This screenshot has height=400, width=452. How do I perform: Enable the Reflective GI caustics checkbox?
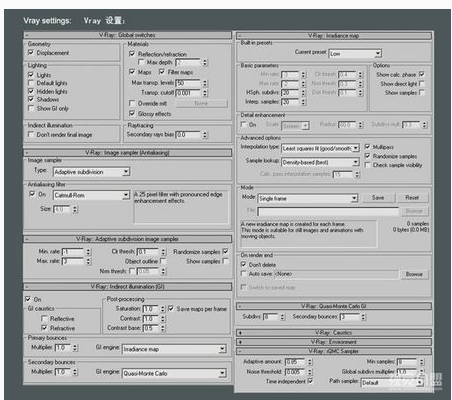pos(44,318)
